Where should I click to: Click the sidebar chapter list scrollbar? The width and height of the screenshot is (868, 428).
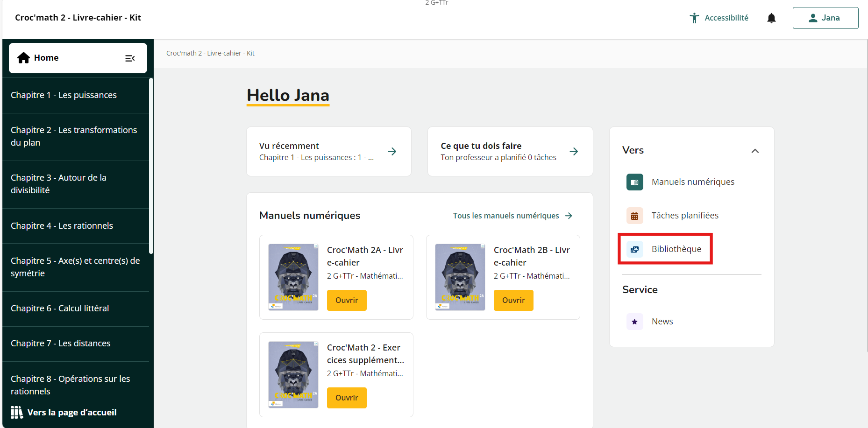click(151, 166)
